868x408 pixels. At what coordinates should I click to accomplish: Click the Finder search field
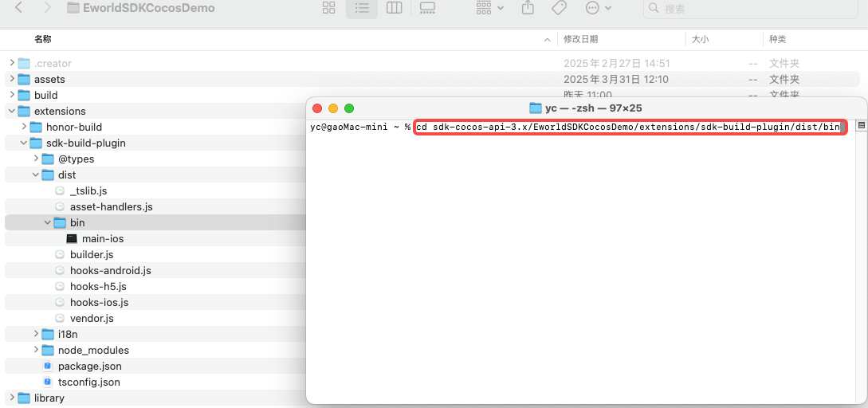click(x=751, y=8)
